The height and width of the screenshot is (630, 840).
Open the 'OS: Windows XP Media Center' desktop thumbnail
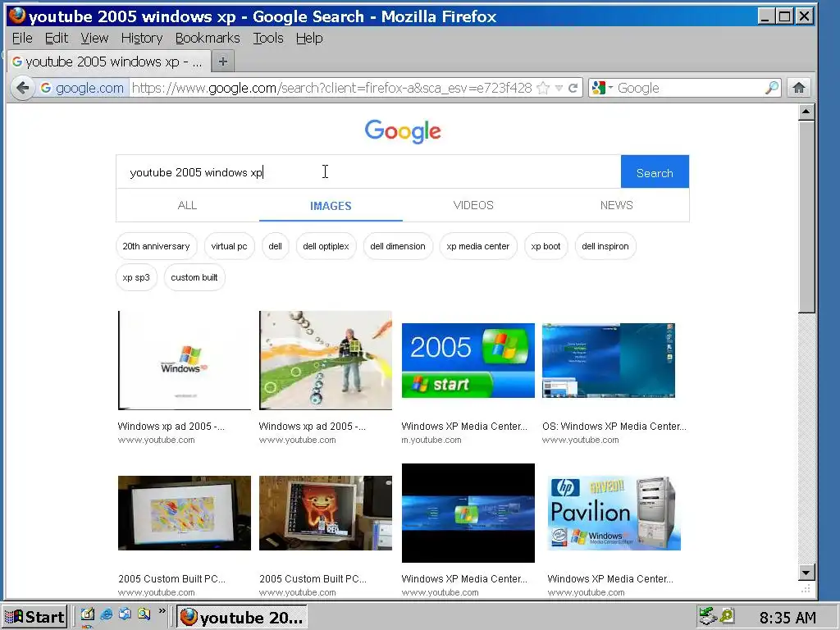[609, 360]
